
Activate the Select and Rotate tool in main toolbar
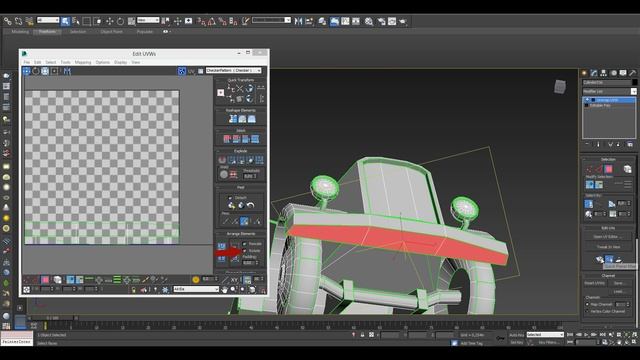(x=120, y=21)
